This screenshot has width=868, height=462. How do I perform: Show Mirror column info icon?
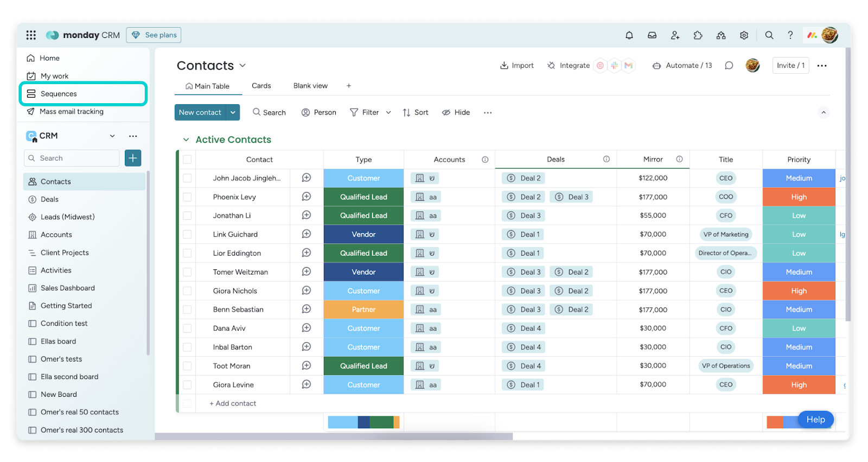point(679,159)
